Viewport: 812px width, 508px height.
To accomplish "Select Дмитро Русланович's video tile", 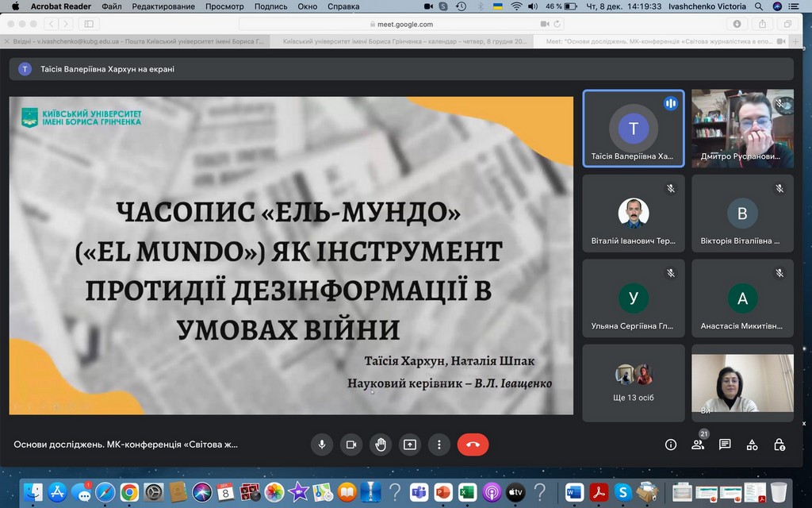I will [x=742, y=128].
